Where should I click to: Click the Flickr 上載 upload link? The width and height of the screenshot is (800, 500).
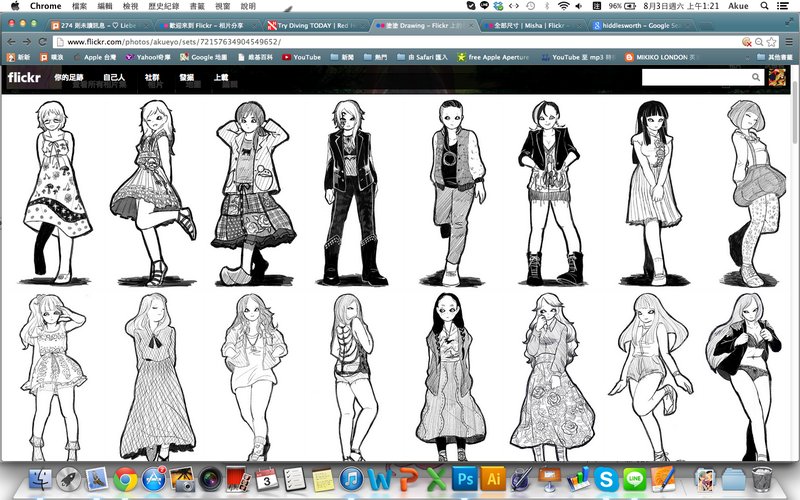(x=221, y=78)
